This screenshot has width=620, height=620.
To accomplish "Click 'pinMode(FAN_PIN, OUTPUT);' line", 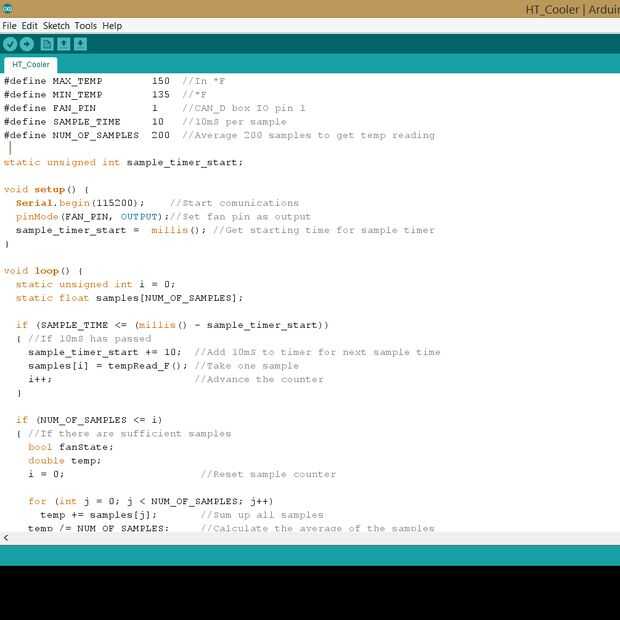I will (x=93, y=217).
